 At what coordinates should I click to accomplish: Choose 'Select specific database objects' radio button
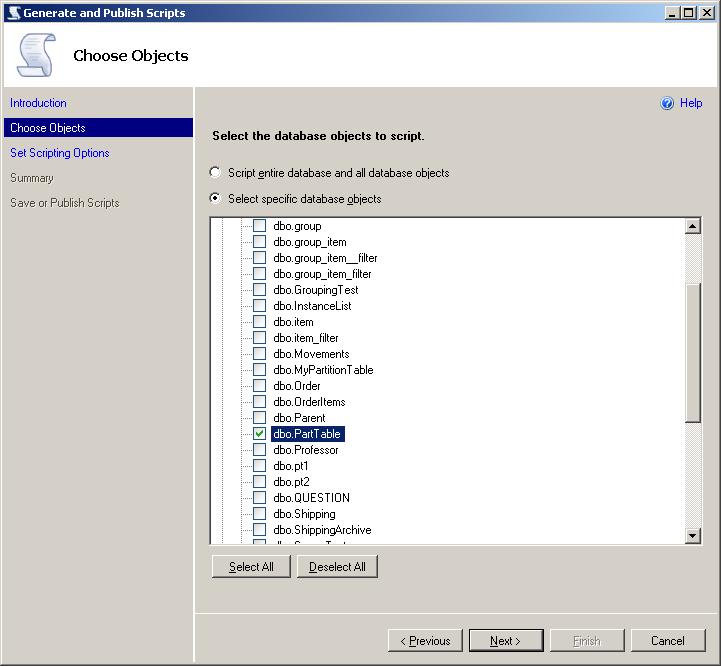[x=215, y=199]
